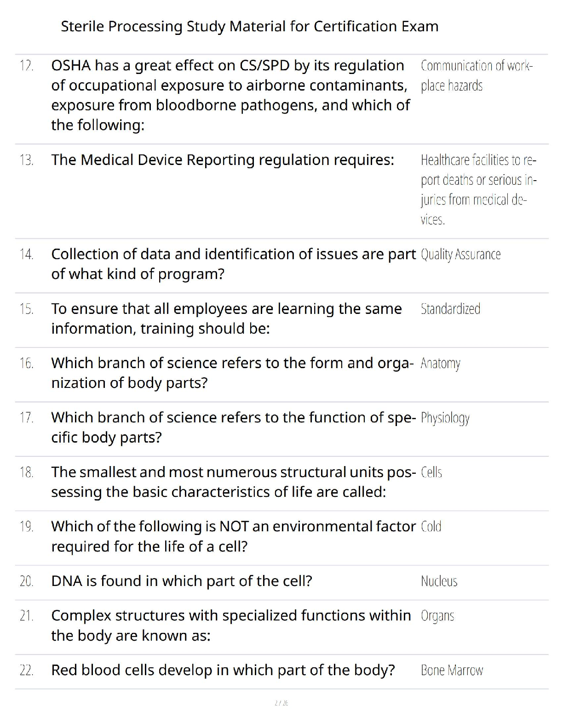
Task: Select the 'Quality Assurance' answer
Action: click(460, 254)
